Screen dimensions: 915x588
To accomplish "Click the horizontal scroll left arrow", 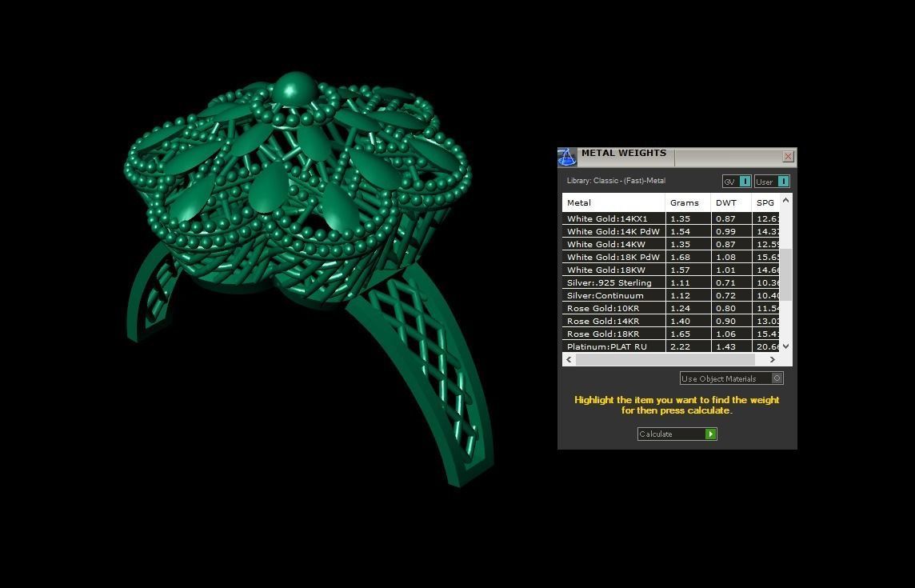I will coord(569,360).
